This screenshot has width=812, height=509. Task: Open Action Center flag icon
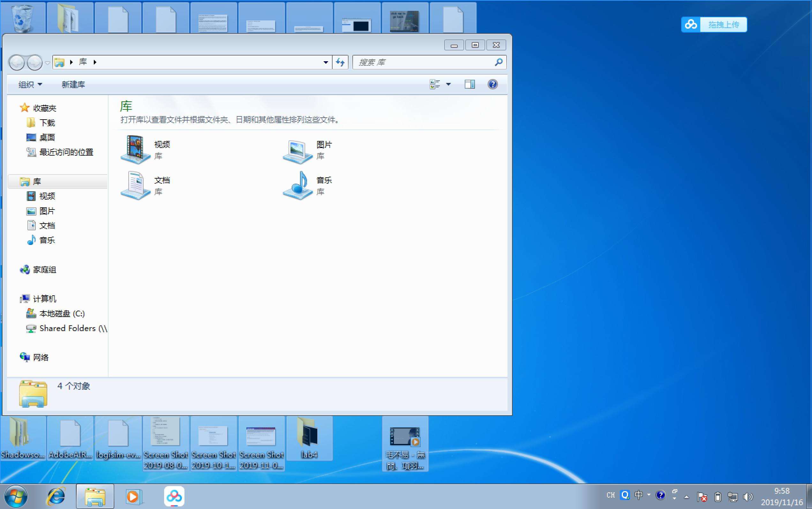click(x=702, y=497)
